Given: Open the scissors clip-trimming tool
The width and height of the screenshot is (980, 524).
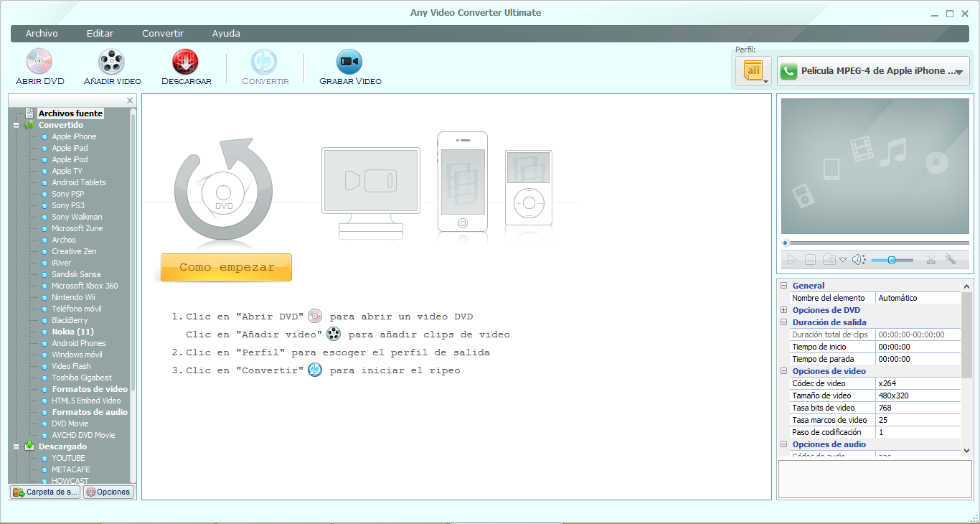Looking at the screenshot, I should 930,260.
